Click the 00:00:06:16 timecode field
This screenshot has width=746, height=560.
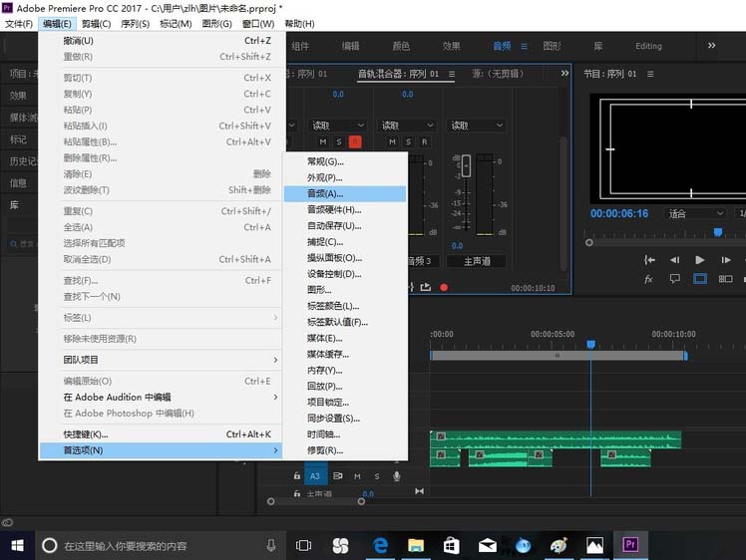tap(619, 214)
